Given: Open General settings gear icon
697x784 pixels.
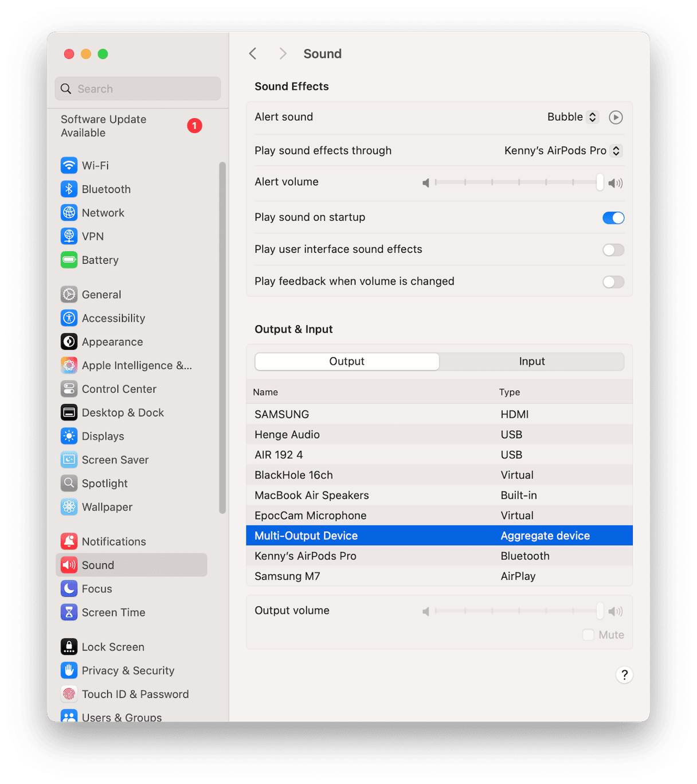Looking at the screenshot, I should (x=69, y=294).
